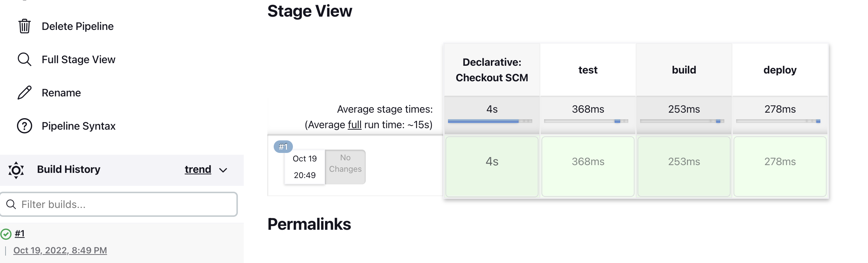Click the Oct 19, 2022 timestamp link

point(60,250)
